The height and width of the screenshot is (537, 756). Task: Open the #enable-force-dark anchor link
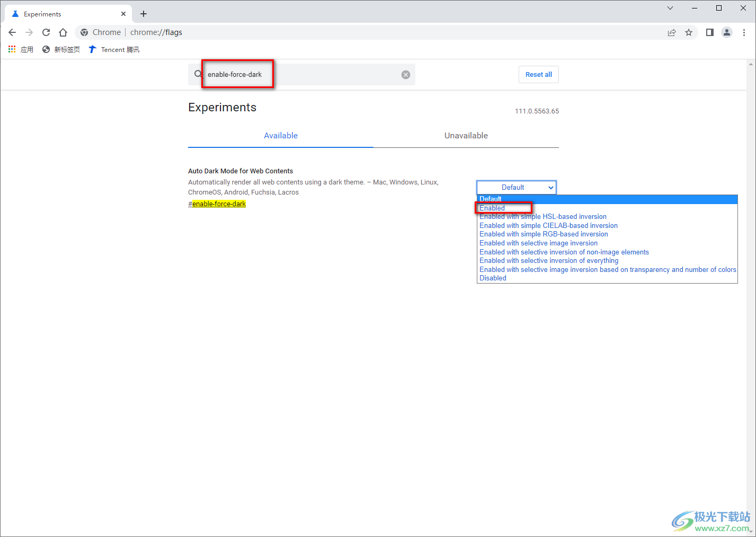(x=217, y=204)
